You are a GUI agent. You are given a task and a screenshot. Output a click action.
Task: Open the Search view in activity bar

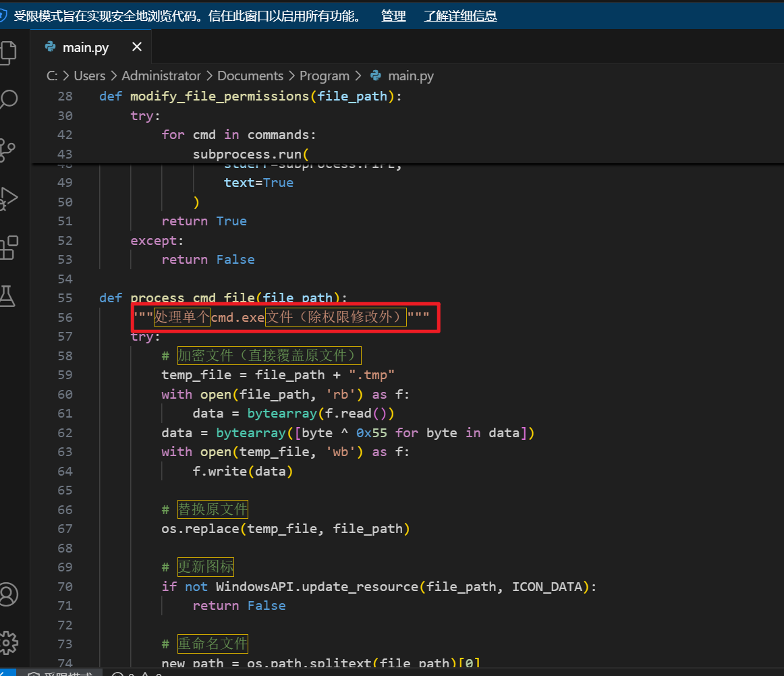pos(9,99)
